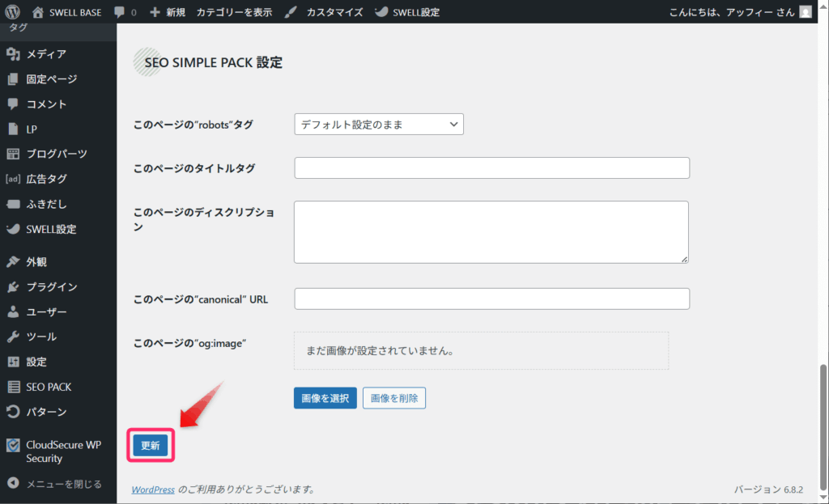Click the ユーザー user icon in sidebar
The height and width of the screenshot is (504, 829).
(x=13, y=311)
